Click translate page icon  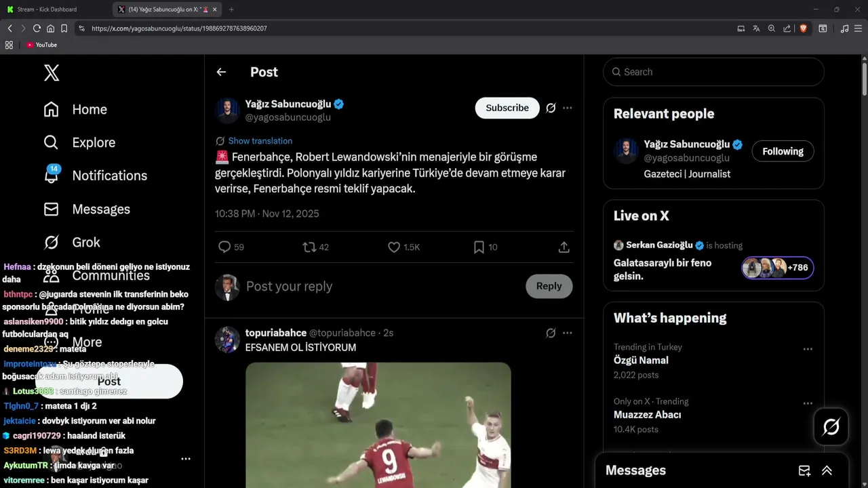(756, 28)
